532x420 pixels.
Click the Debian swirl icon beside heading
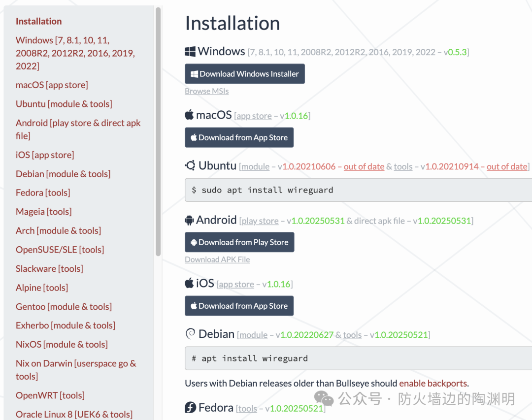pyautogui.click(x=190, y=334)
